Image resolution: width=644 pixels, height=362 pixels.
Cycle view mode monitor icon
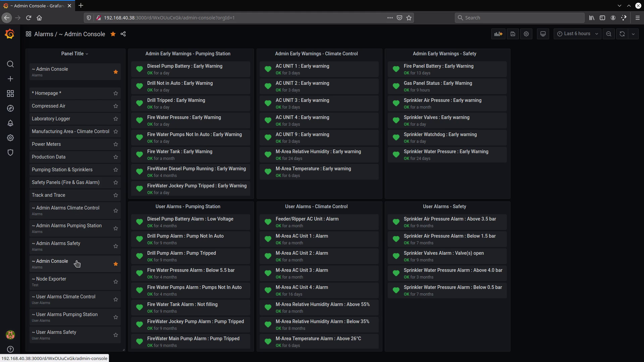(543, 34)
